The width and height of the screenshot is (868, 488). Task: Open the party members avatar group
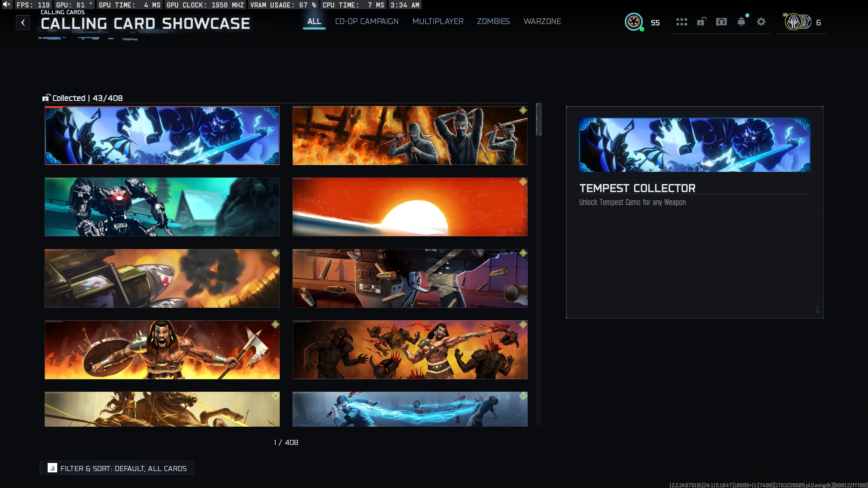(798, 22)
